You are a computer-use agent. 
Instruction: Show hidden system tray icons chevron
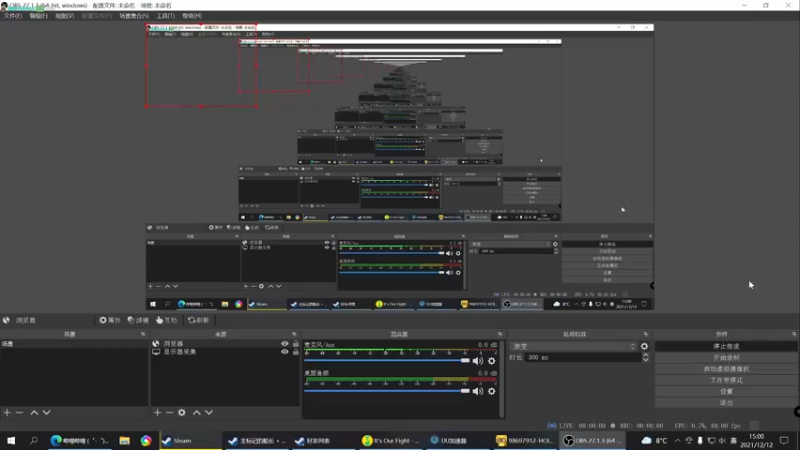tap(678, 440)
